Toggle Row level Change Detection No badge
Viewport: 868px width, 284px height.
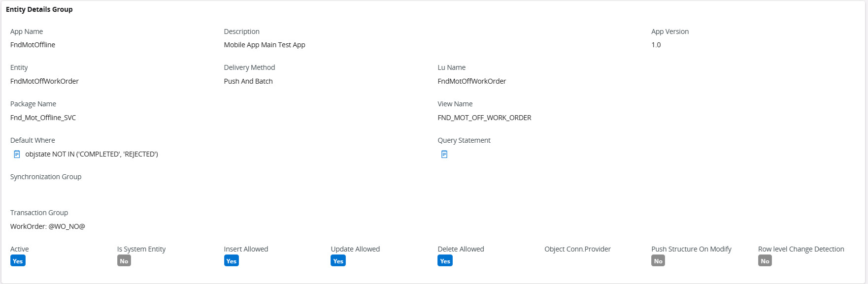[765, 261]
